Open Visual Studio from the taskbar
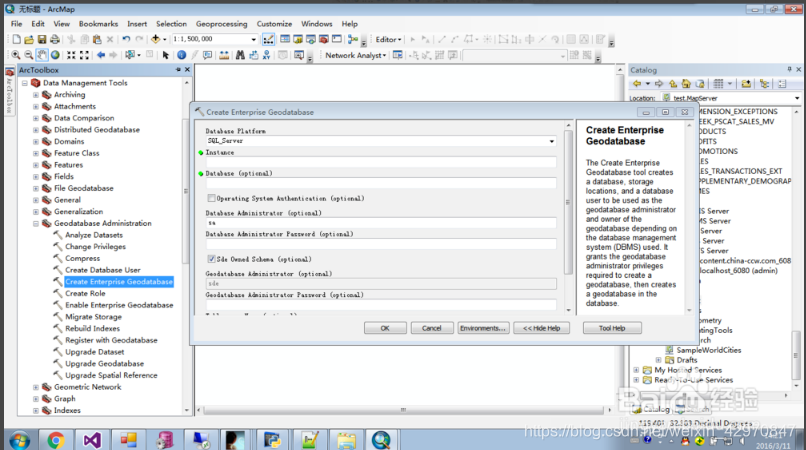 point(92,440)
